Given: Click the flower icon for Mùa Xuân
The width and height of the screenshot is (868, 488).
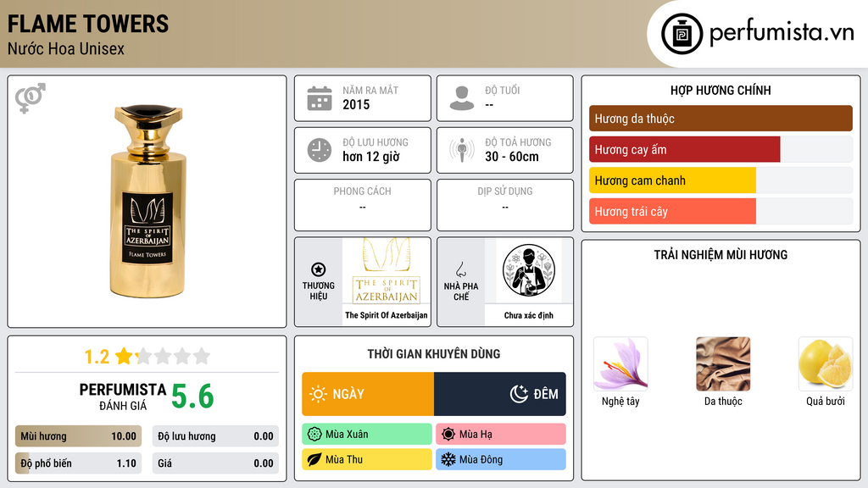Looking at the screenshot, I should (x=314, y=435).
